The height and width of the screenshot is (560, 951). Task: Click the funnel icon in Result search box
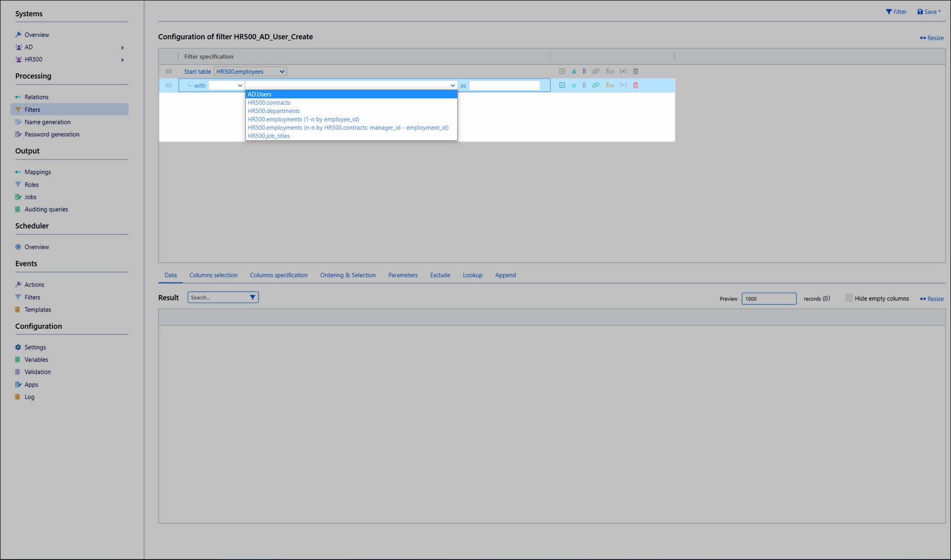click(x=253, y=298)
